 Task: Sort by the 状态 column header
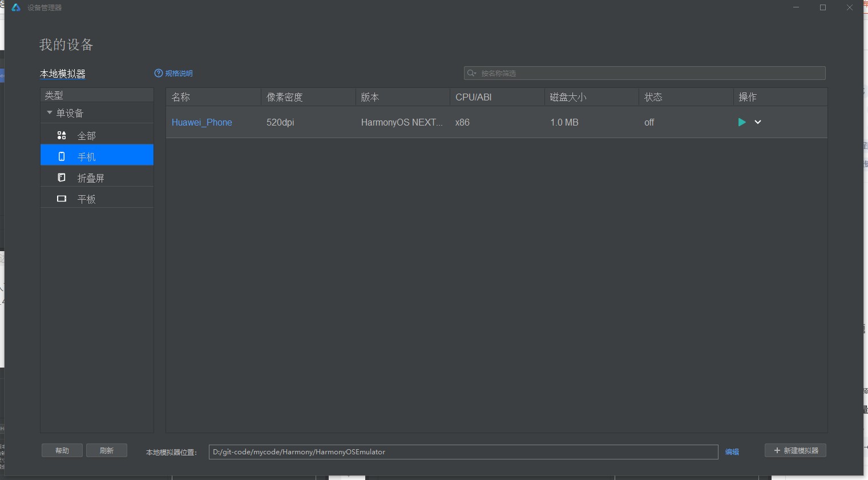[686, 97]
